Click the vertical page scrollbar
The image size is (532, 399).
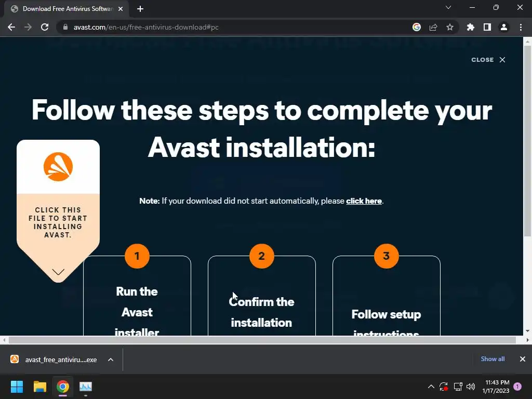[527, 142]
